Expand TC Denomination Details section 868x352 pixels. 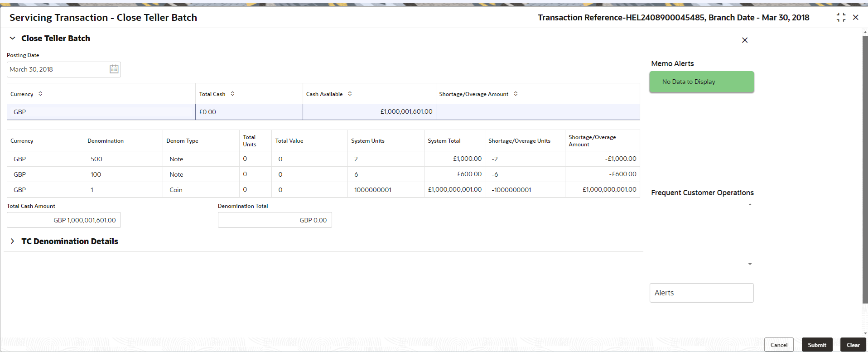(13, 241)
